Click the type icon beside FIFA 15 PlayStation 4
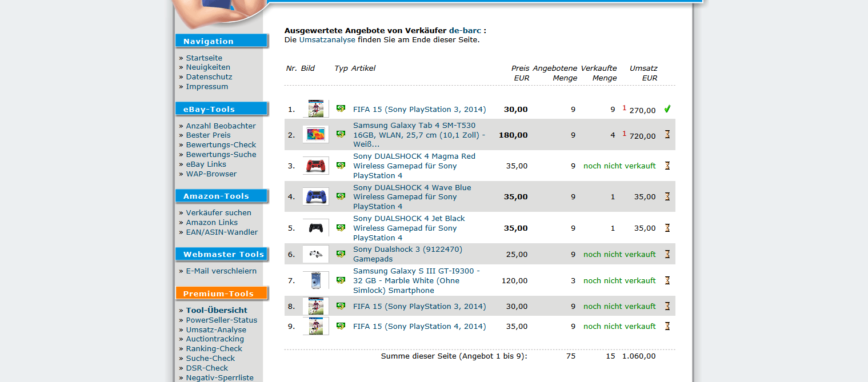The height and width of the screenshot is (382, 868). [x=341, y=326]
